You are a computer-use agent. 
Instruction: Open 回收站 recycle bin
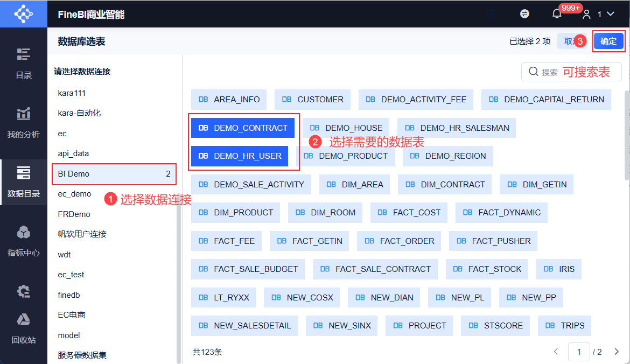pos(23,328)
